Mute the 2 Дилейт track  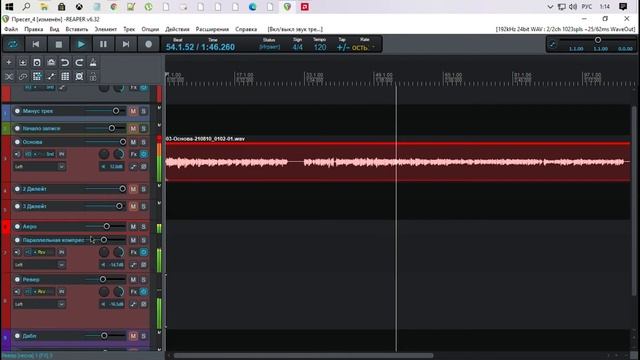pos(133,189)
